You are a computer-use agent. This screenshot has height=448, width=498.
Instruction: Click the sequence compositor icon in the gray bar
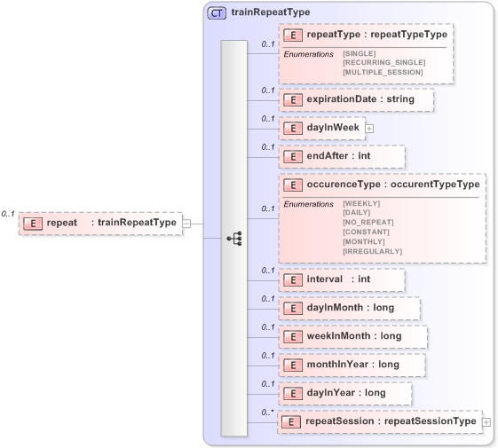234,238
